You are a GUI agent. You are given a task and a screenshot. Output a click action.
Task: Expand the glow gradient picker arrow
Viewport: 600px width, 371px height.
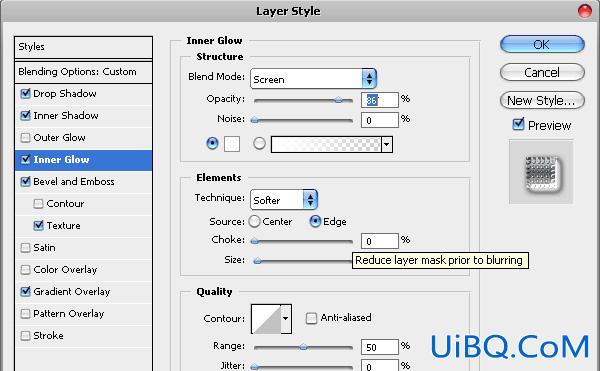(x=386, y=145)
